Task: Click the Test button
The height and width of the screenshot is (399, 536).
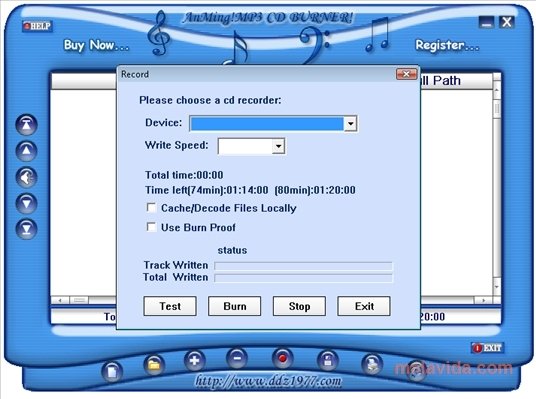Action: [170, 306]
